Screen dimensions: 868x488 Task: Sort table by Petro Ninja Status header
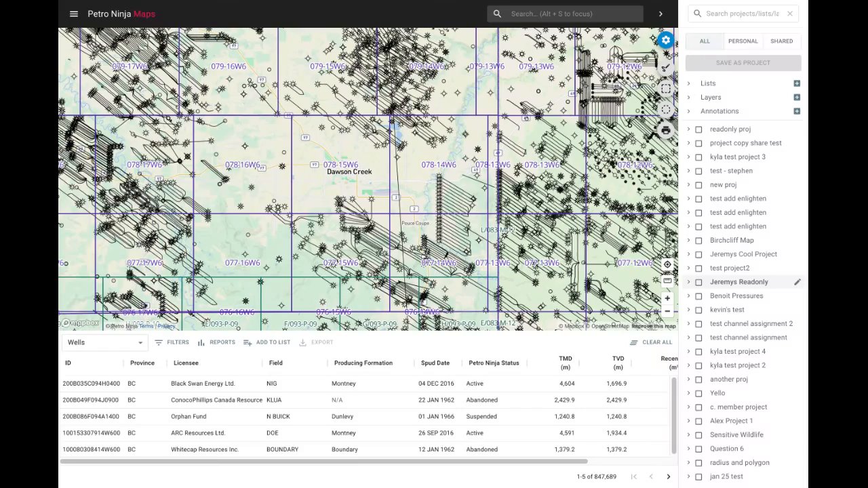click(494, 363)
